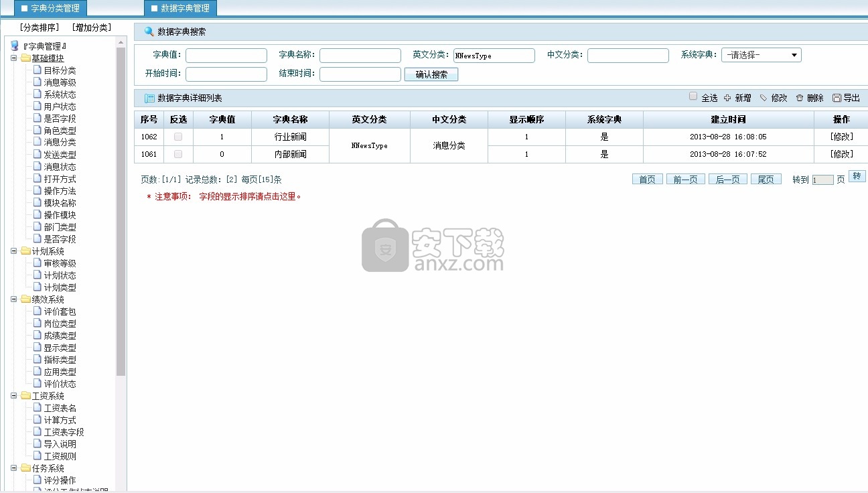Focus the 中文分类 input field
This screenshot has width=868, height=493.
(628, 56)
